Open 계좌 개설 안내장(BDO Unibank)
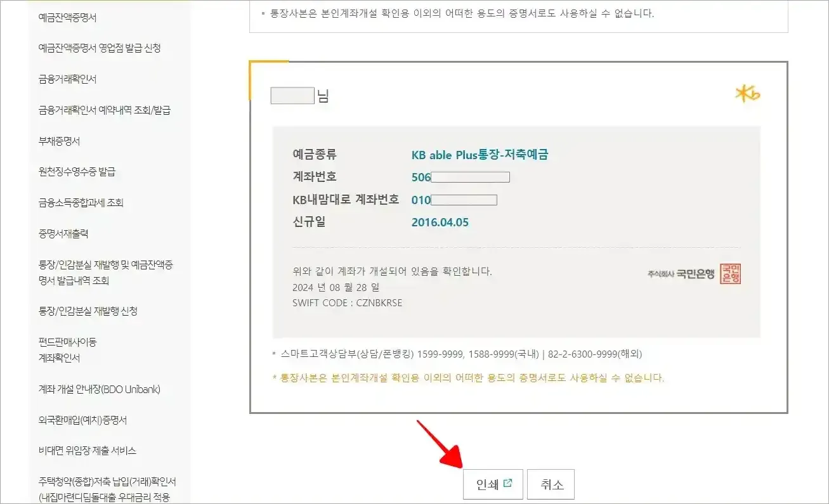 coord(100,389)
